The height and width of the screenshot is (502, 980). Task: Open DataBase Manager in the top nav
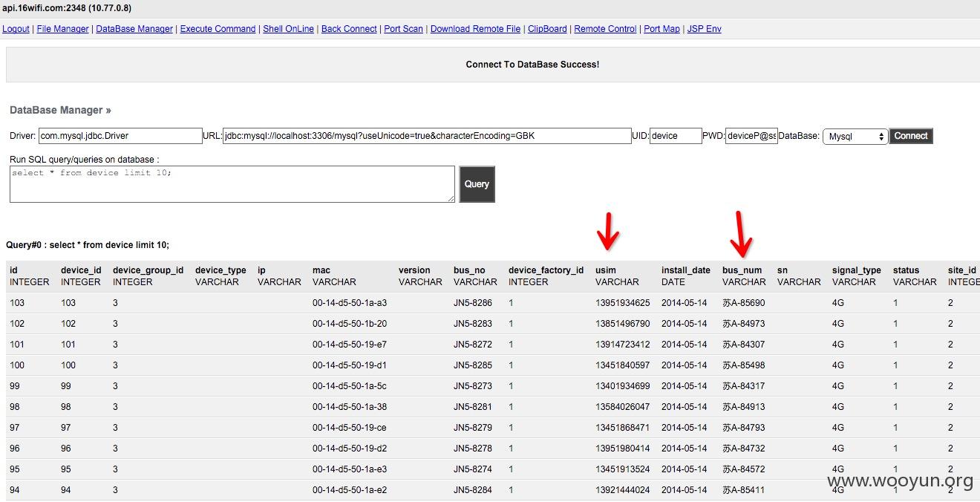tap(134, 29)
